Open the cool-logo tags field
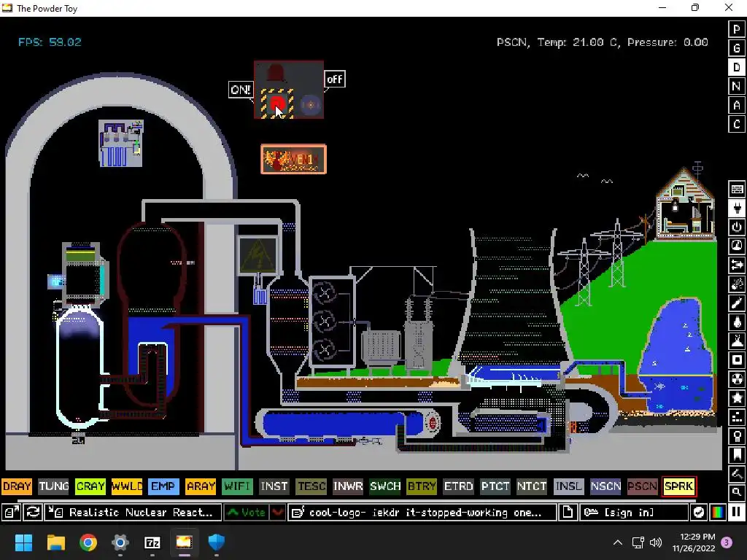The height and width of the screenshot is (560, 747). (422, 513)
